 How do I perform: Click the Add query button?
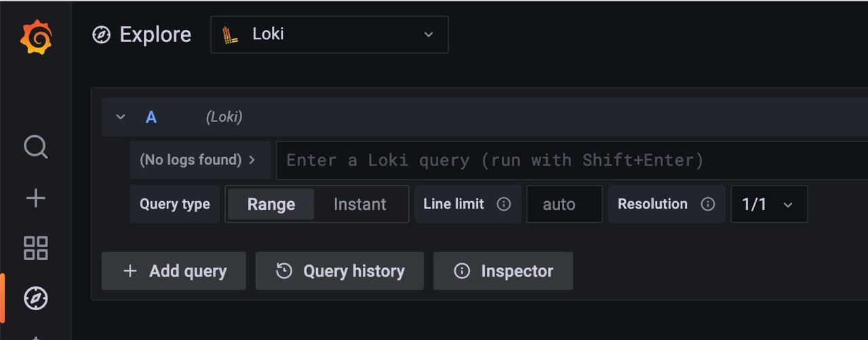[174, 271]
